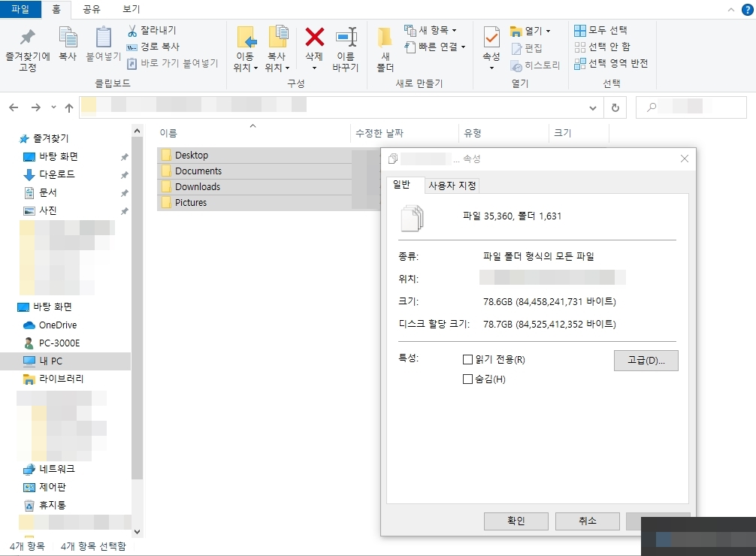Open recent locations dropdown arrow
This screenshot has height=556, width=756.
[x=53, y=107]
